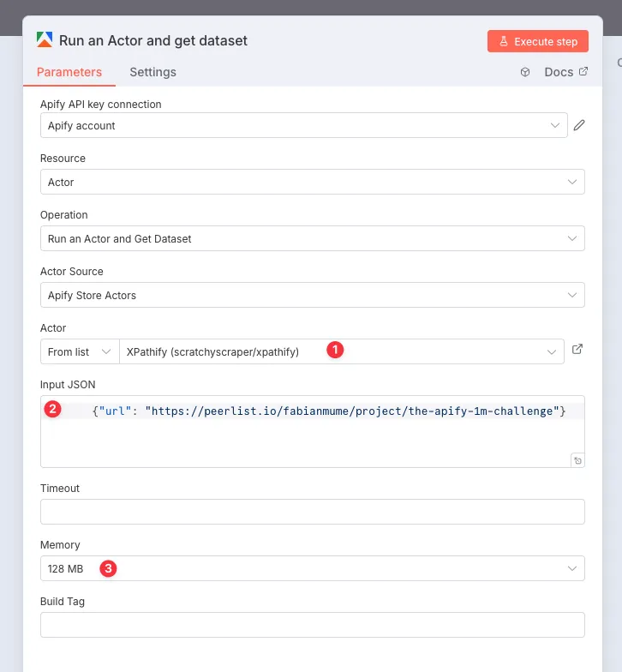Open the 'From list' mode selector
The width and height of the screenshot is (622, 672).
(x=79, y=351)
